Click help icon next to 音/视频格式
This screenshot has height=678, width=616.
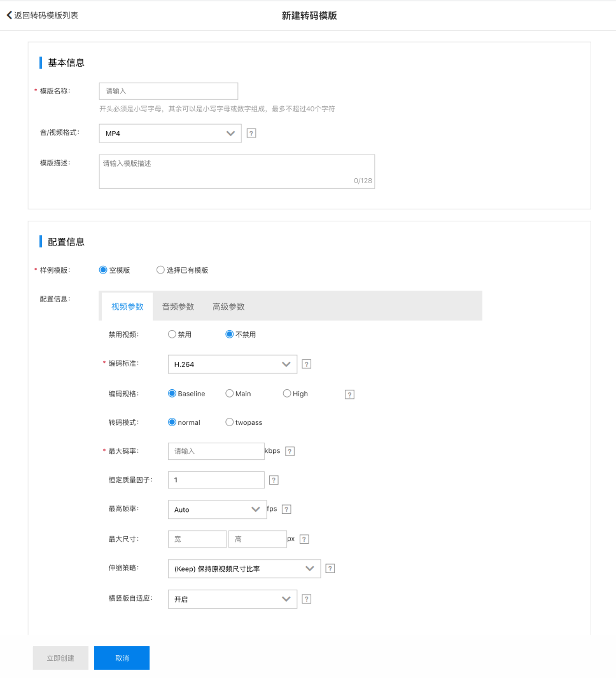tap(251, 133)
